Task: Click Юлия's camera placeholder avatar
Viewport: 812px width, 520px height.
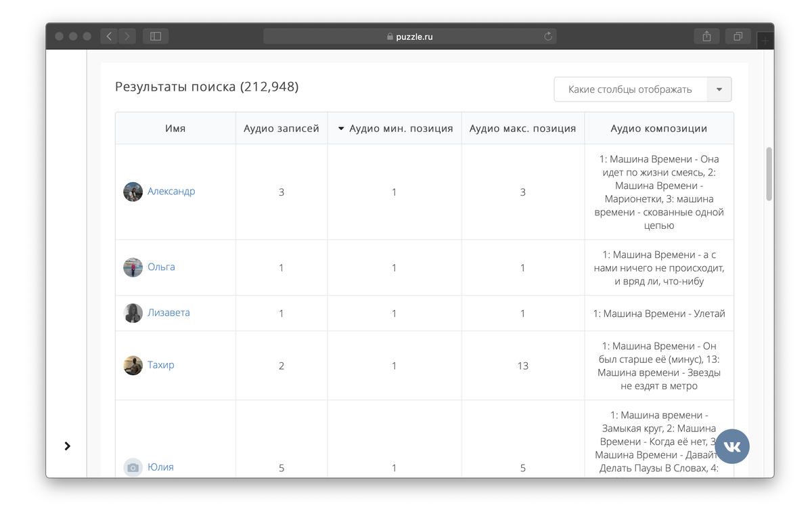Action: pyautogui.click(x=133, y=468)
